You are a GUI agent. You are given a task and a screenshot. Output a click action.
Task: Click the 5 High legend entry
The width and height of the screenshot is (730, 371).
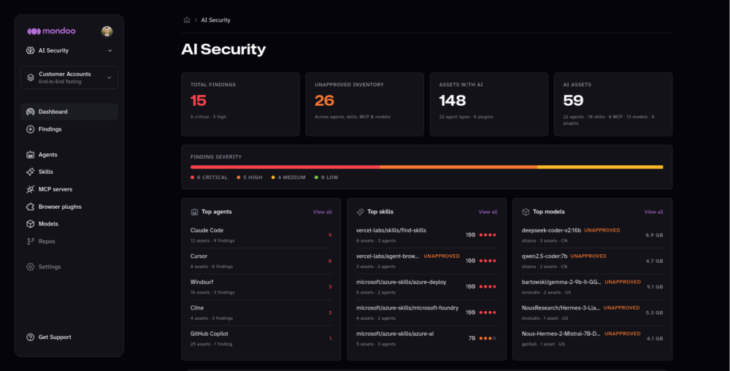coord(250,177)
